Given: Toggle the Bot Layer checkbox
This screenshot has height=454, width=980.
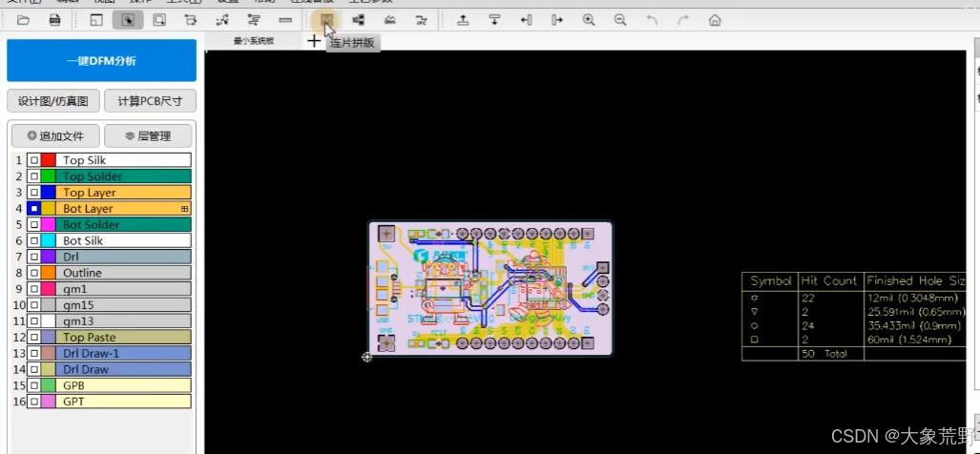Looking at the screenshot, I should click(33, 209).
